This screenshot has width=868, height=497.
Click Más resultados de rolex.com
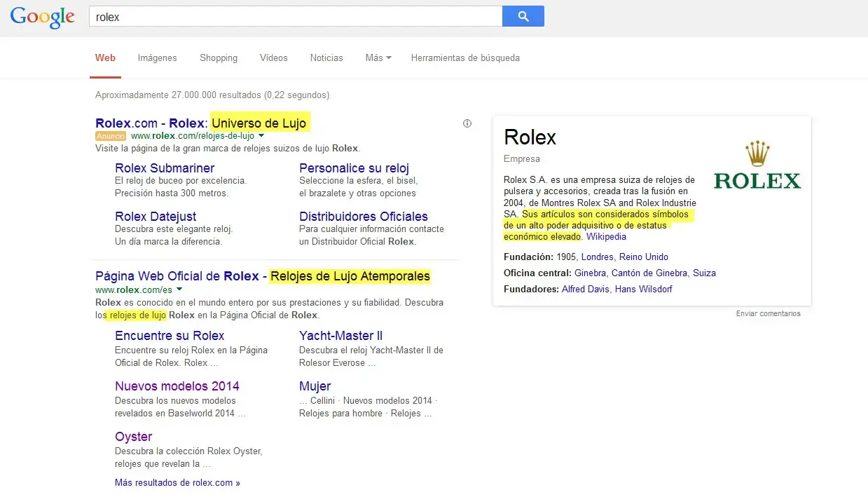(177, 483)
